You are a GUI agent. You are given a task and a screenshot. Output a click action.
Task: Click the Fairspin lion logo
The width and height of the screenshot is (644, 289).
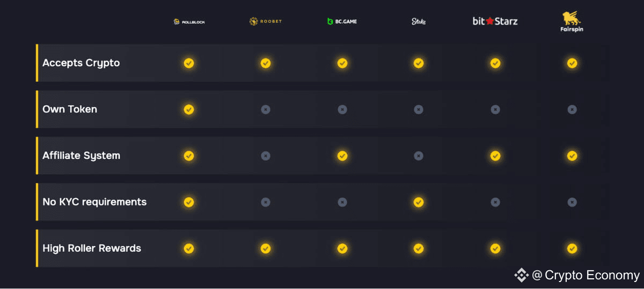[572, 21]
